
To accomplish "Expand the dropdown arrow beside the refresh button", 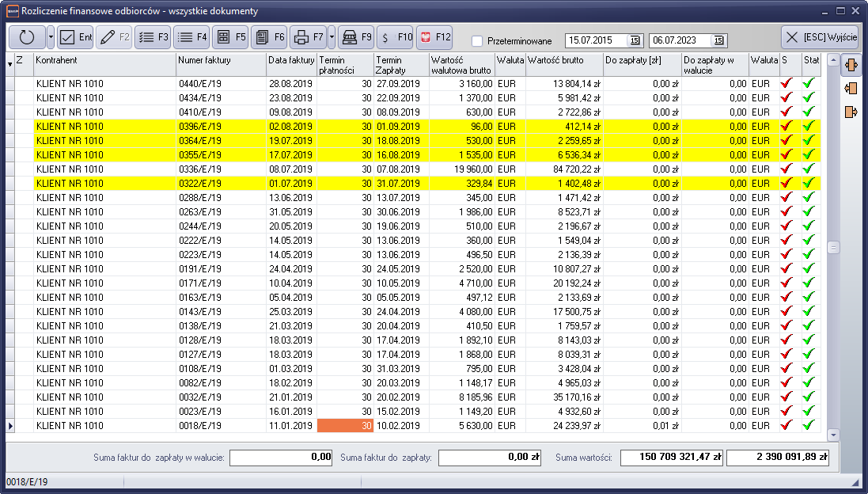I will click(51, 37).
